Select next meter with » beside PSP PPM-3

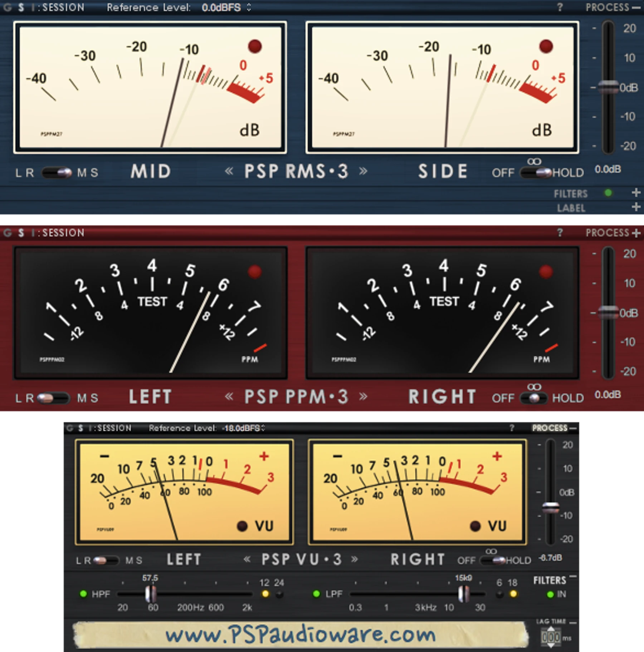pyautogui.click(x=363, y=396)
